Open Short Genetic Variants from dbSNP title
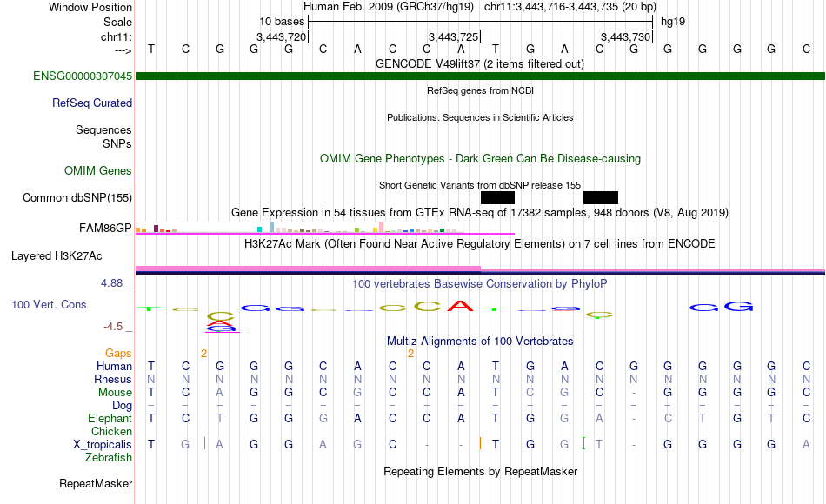 480,185
